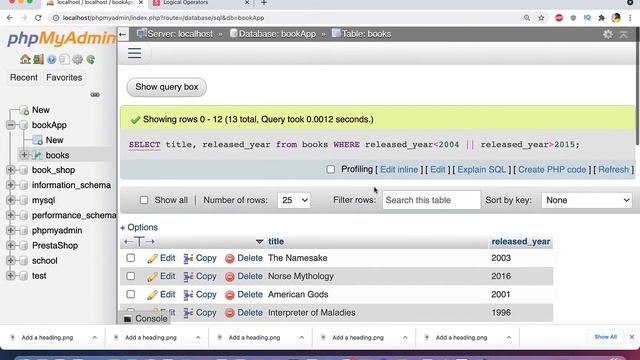Open the hamburger menu in toolbar
Viewport: 640px width, 360px height.
(134, 53)
